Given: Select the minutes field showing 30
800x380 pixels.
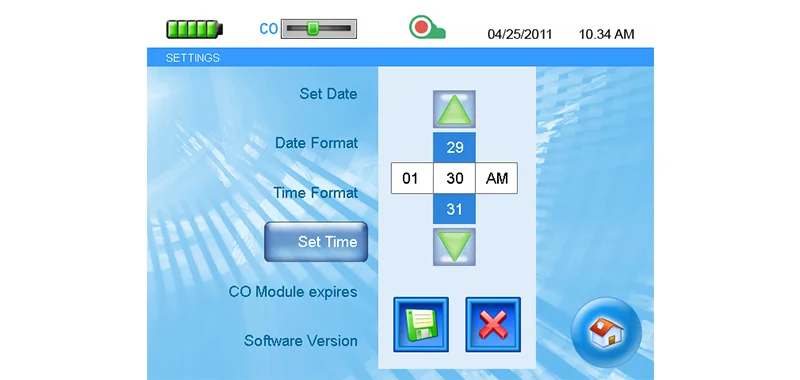Looking at the screenshot, I should (454, 178).
